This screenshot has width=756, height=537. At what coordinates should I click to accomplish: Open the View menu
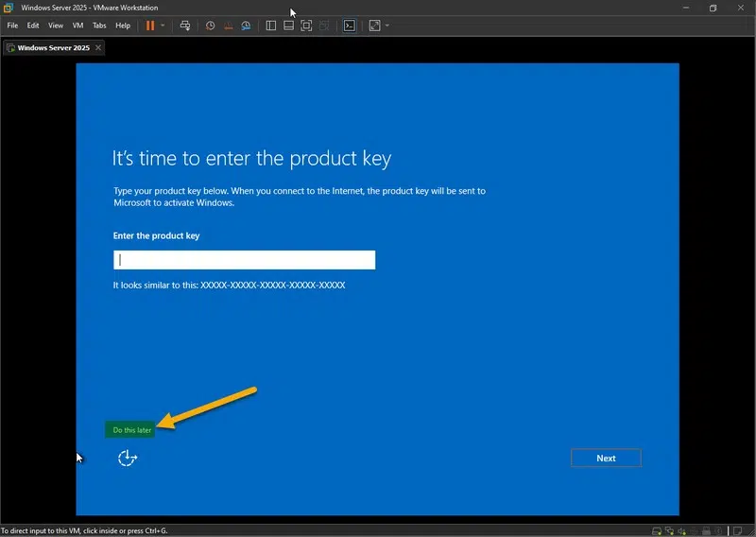pyautogui.click(x=56, y=26)
